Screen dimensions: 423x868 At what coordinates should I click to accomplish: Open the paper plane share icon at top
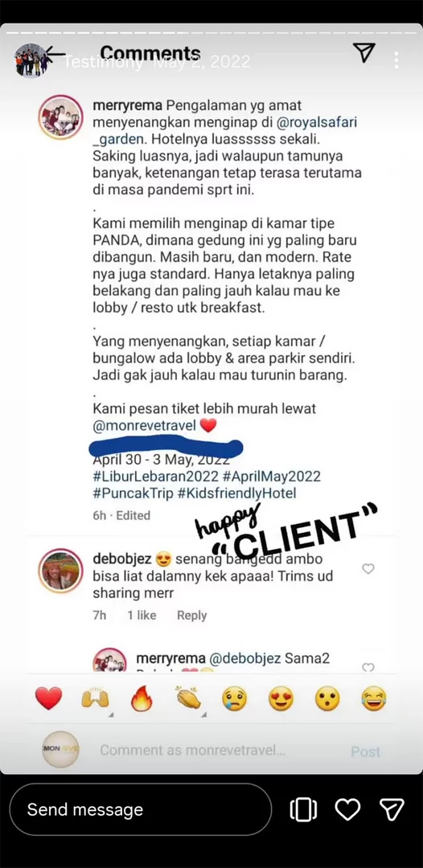363,52
